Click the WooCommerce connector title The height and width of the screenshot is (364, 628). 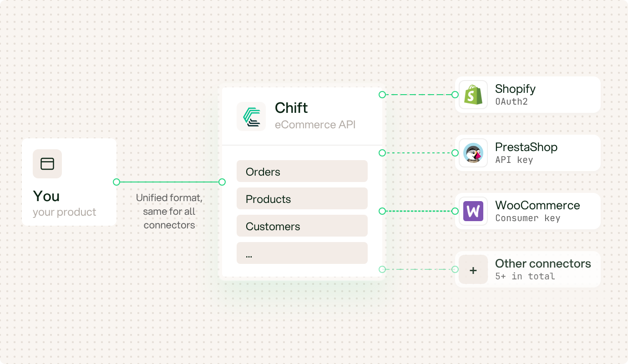537,205
